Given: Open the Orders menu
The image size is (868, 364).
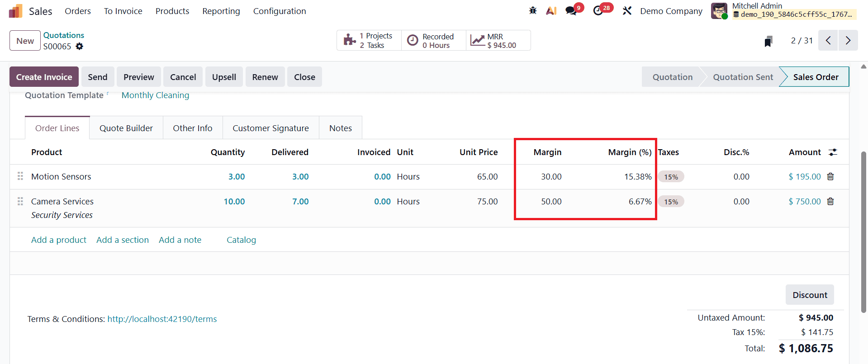Looking at the screenshot, I should (78, 11).
